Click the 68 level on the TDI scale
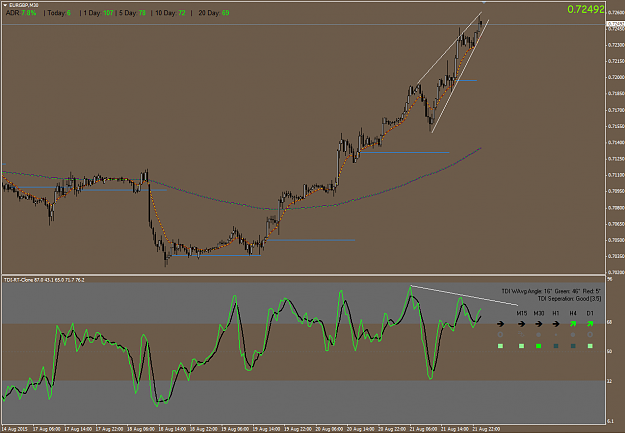The width and height of the screenshot is (625, 434). [609, 322]
